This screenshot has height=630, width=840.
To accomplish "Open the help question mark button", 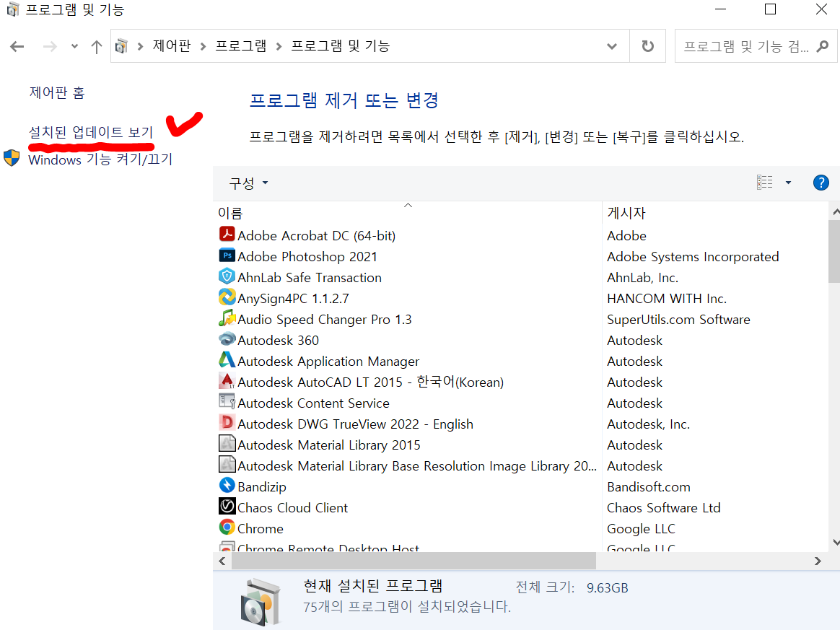I will (x=821, y=183).
